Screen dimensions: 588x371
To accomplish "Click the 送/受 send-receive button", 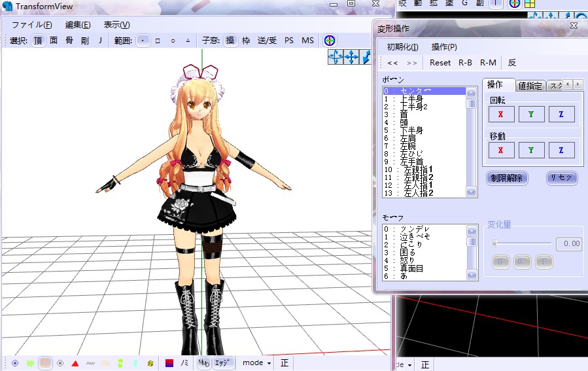I will coord(267,41).
